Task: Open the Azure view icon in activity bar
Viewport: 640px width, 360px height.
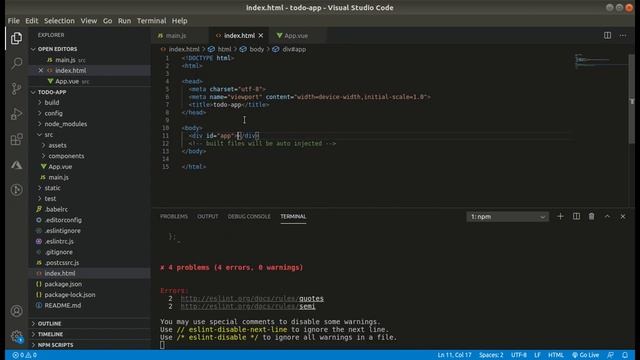Action: coord(16,165)
